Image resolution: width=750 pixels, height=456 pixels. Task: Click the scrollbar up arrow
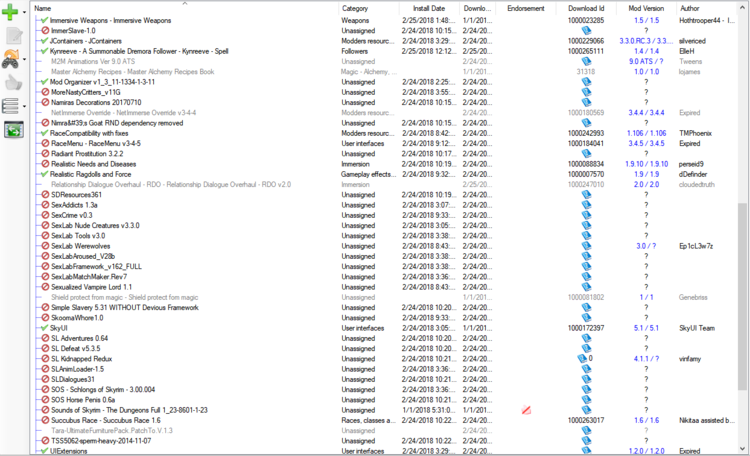(x=742, y=8)
